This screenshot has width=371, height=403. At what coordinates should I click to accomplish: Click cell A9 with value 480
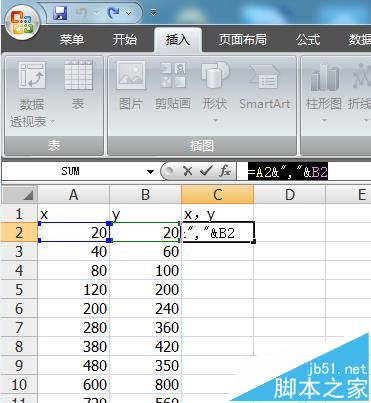(74, 365)
